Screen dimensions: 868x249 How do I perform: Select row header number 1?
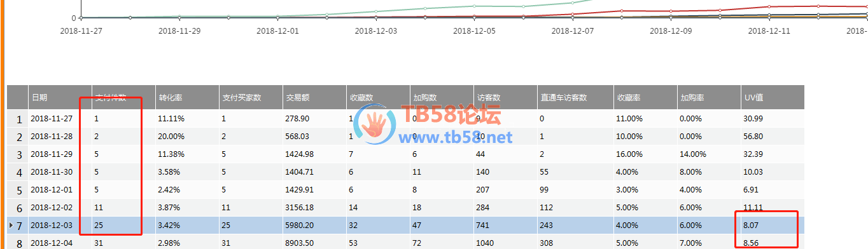pos(17,119)
